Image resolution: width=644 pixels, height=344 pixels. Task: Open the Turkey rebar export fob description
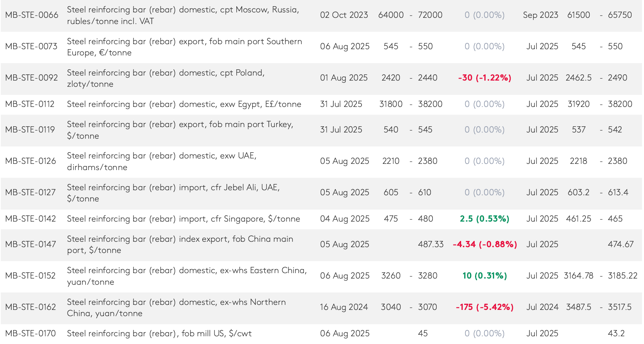(x=180, y=130)
